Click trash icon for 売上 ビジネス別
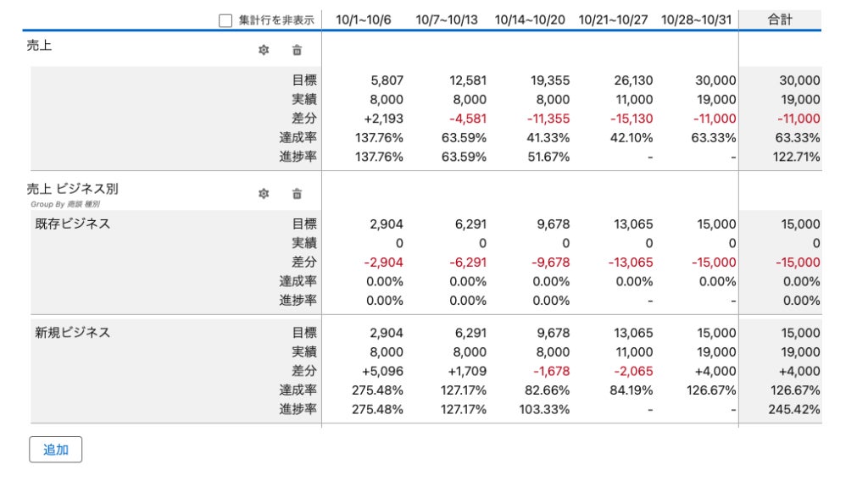This screenshot has height=481, width=868. (x=297, y=193)
